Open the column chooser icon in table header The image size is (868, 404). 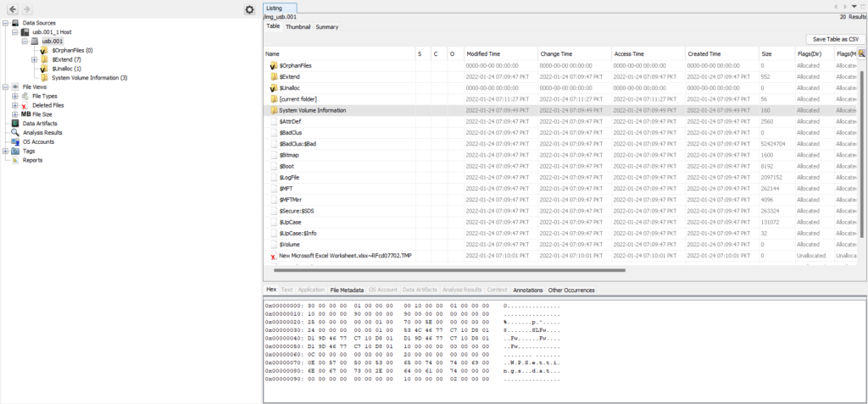(x=861, y=53)
